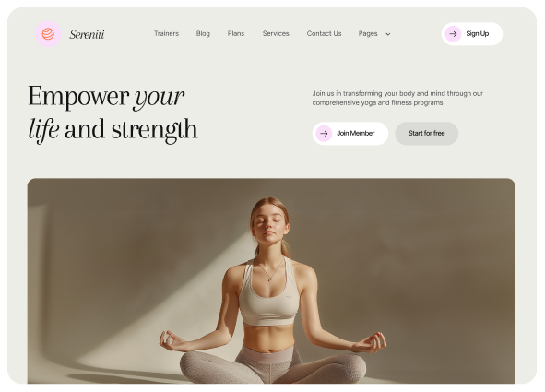
Task: Click the yoga meditation hero image
Action: coord(271,280)
